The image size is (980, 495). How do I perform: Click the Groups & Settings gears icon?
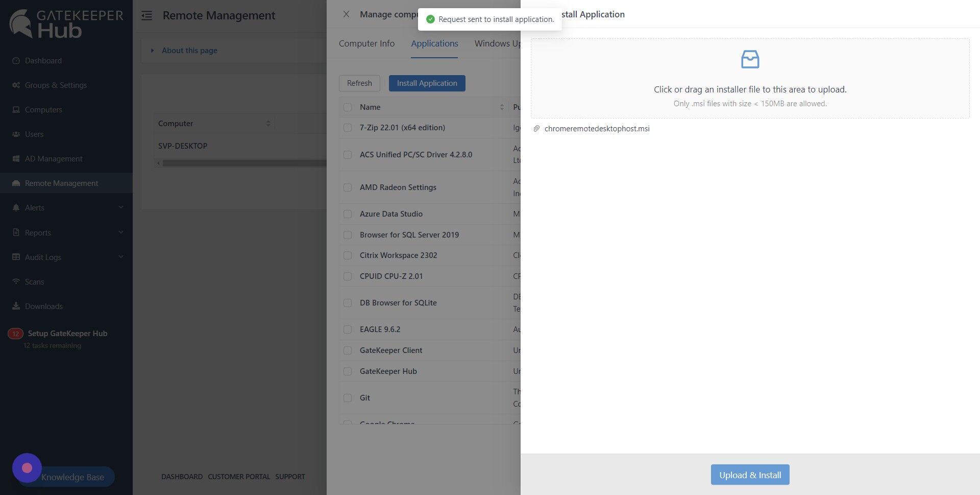[16, 85]
